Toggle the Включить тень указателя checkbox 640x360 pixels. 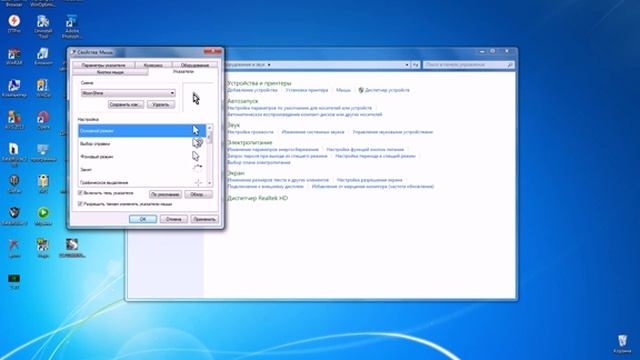[x=80, y=193]
